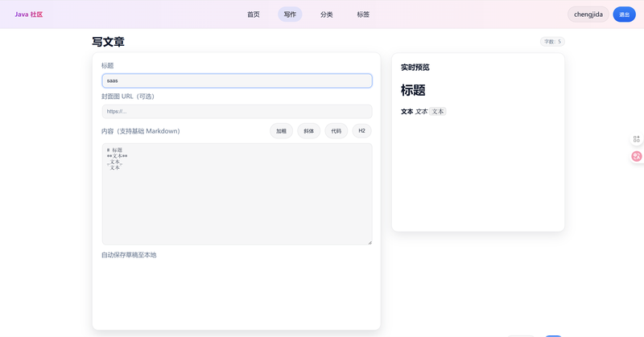Viewport: 644px width, 337px height.
Task: Select the 写作 navigation tab
Action: (290, 14)
